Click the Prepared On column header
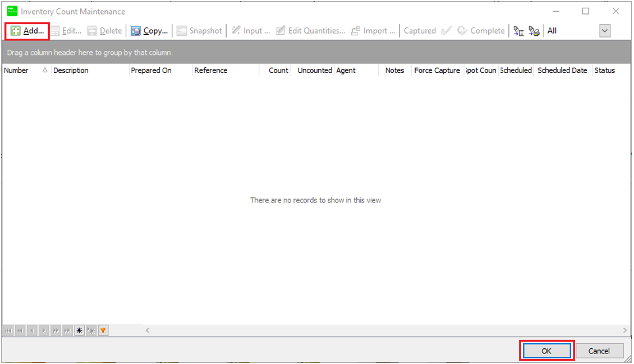Image resolution: width=634 pixels, height=364 pixels. (151, 71)
